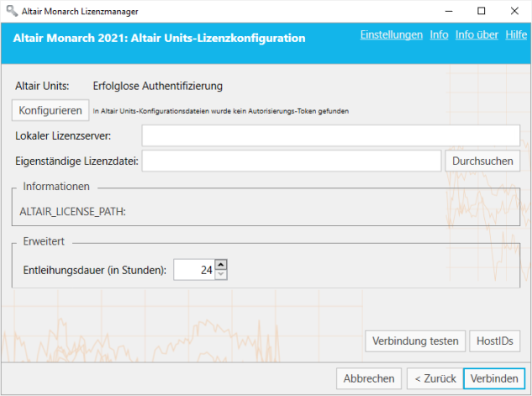This screenshot has height=396, width=532.
Task: Open the Info über link
Action: tap(477, 35)
